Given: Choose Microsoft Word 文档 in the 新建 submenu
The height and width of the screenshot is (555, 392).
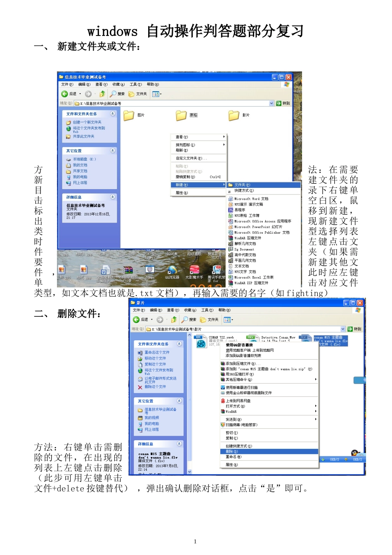Looking at the screenshot, I should [x=264, y=199].
